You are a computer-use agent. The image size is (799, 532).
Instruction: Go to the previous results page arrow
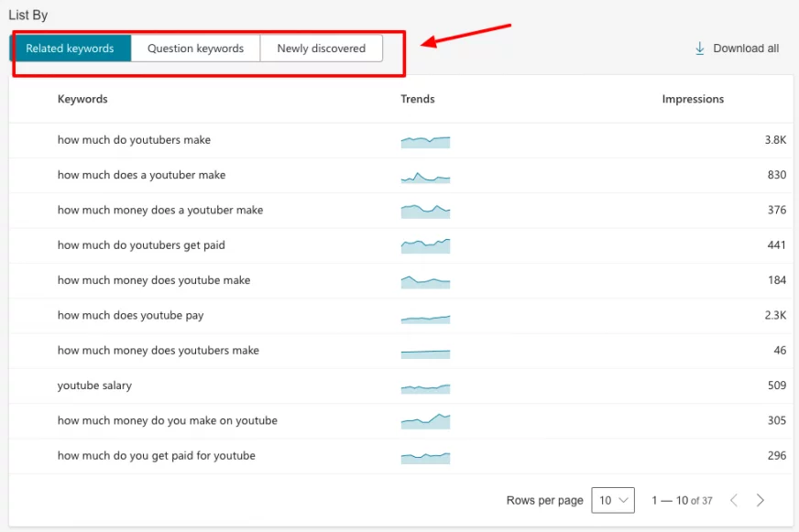734,501
